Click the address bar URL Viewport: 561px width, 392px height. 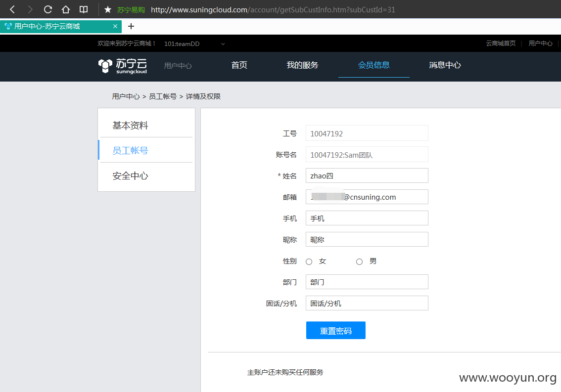(273, 10)
